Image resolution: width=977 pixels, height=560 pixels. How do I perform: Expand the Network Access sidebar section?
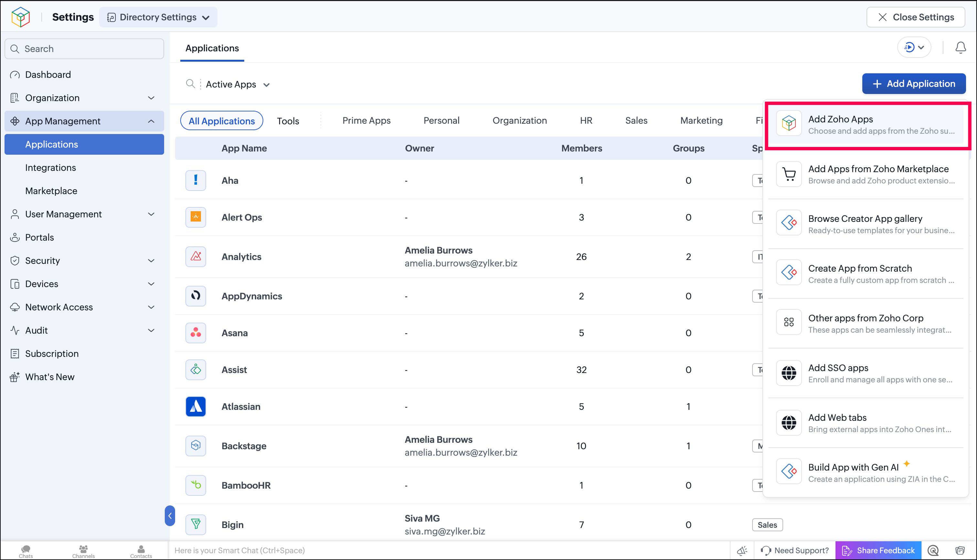pos(151,307)
